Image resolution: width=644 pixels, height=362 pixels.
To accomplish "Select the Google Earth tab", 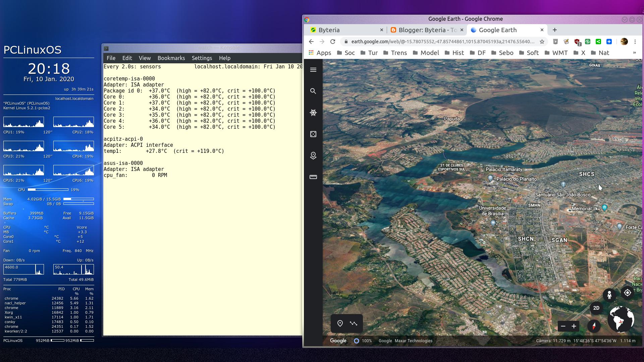I will (507, 30).
